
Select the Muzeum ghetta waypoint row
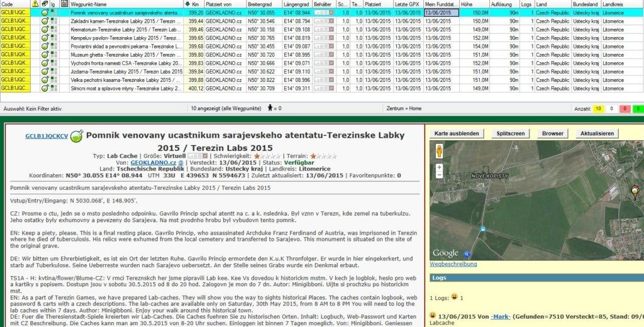click(x=322, y=55)
